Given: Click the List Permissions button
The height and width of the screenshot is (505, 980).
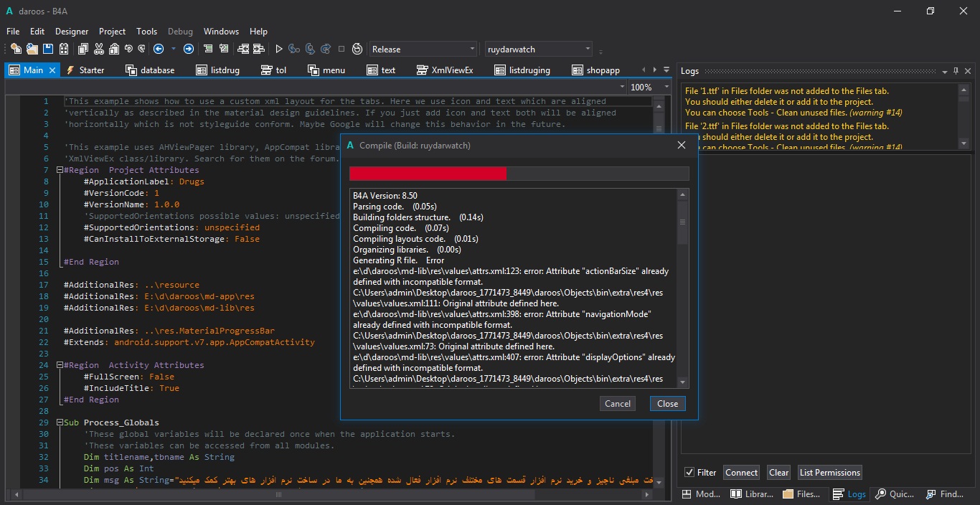Looking at the screenshot, I should click(x=829, y=472).
